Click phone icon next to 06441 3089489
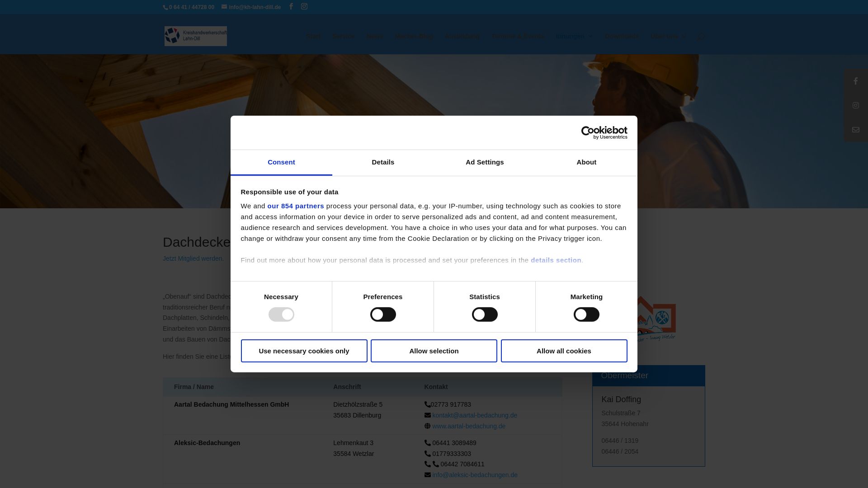 coord(427,443)
